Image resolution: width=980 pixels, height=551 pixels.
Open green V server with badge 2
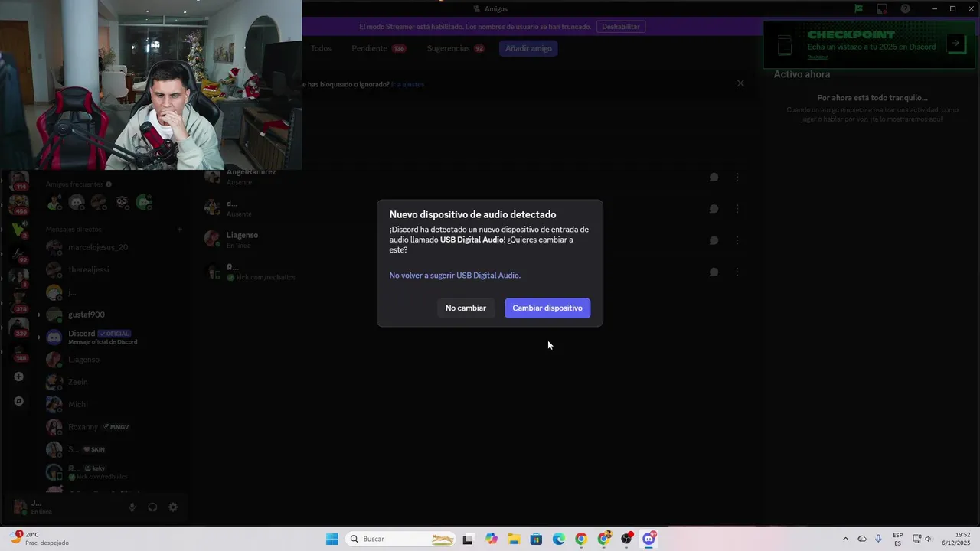click(x=18, y=229)
